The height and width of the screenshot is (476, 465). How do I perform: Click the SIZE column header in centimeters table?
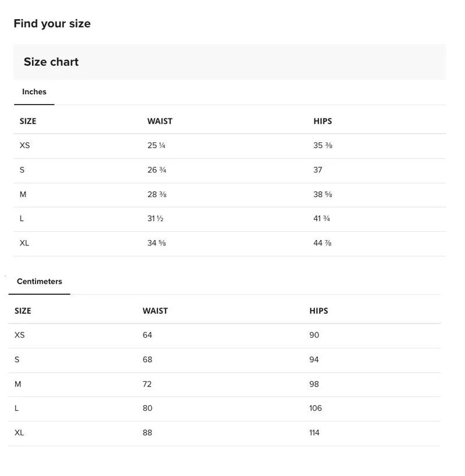pyautogui.click(x=23, y=311)
